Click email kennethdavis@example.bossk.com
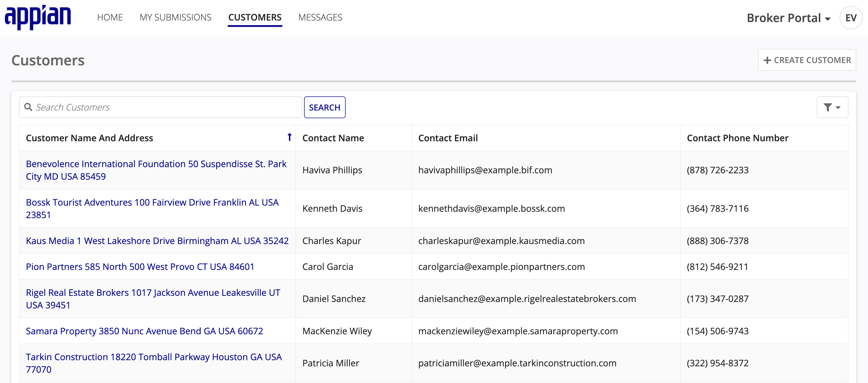The image size is (868, 383). coord(491,208)
